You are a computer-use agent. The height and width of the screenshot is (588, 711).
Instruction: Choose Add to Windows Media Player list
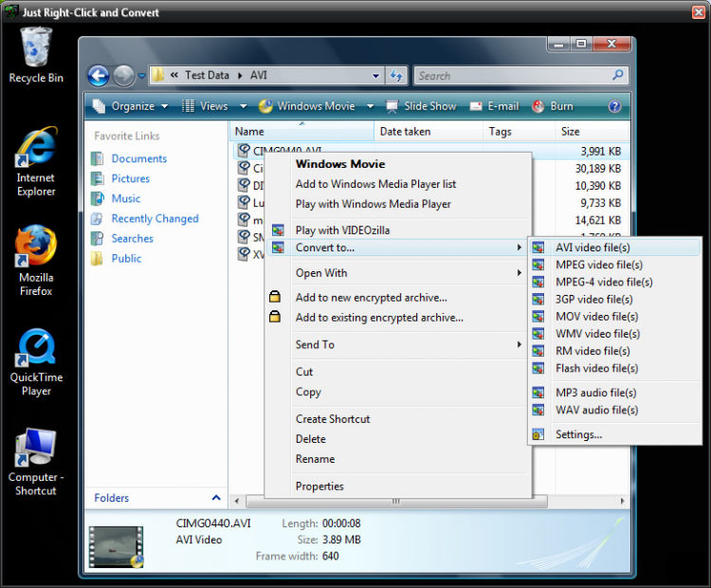[376, 184]
